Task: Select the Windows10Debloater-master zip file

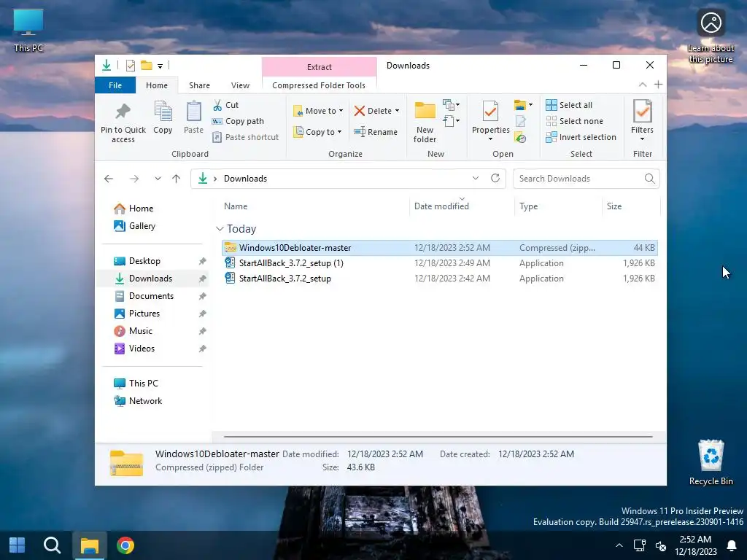Action: coord(440,248)
